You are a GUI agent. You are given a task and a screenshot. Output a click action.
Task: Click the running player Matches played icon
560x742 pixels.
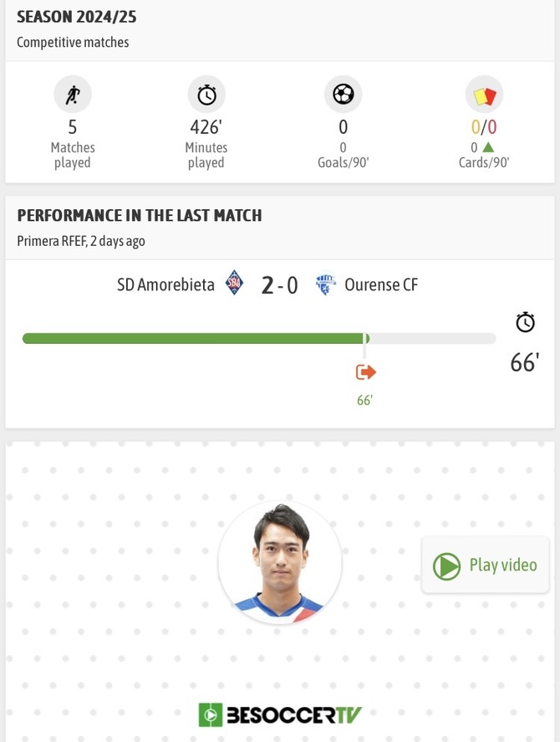coord(73,95)
